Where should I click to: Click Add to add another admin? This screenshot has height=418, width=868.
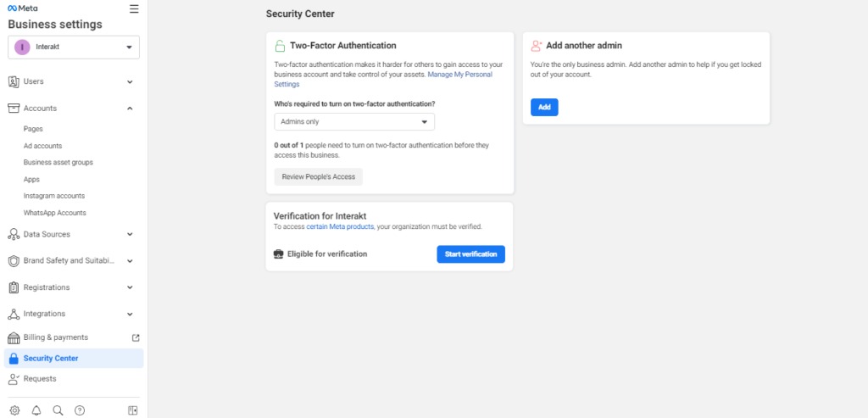pos(544,108)
